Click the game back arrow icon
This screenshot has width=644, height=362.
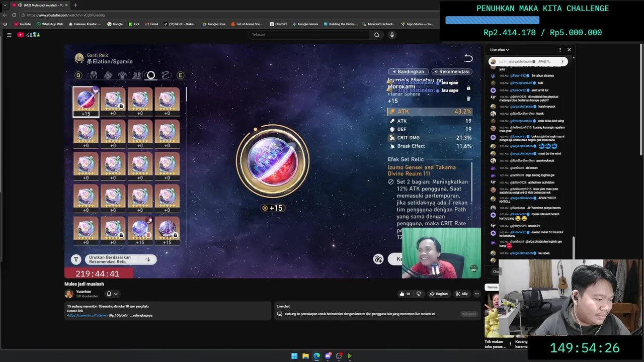(x=468, y=58)
